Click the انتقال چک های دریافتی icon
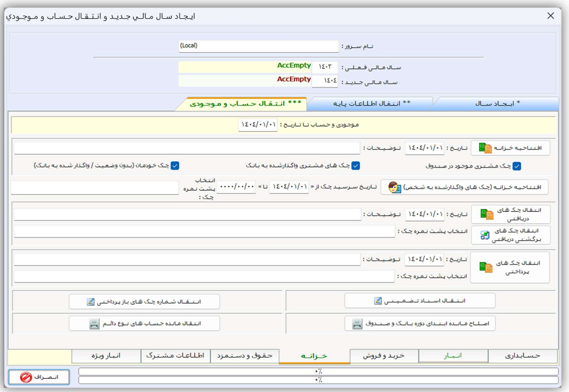The width and height of the screenshot is (569, 392). pyautogui.click(x=487, y=214)
